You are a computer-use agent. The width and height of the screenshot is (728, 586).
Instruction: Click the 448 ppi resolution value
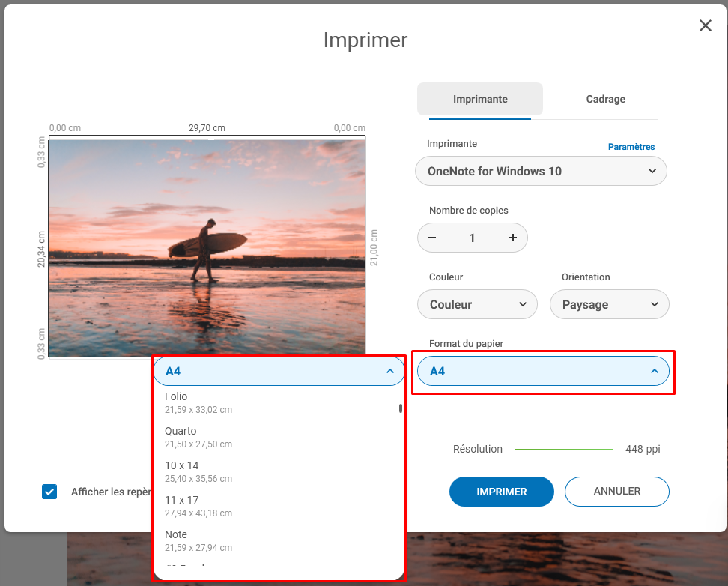click(x=643, y=449)
